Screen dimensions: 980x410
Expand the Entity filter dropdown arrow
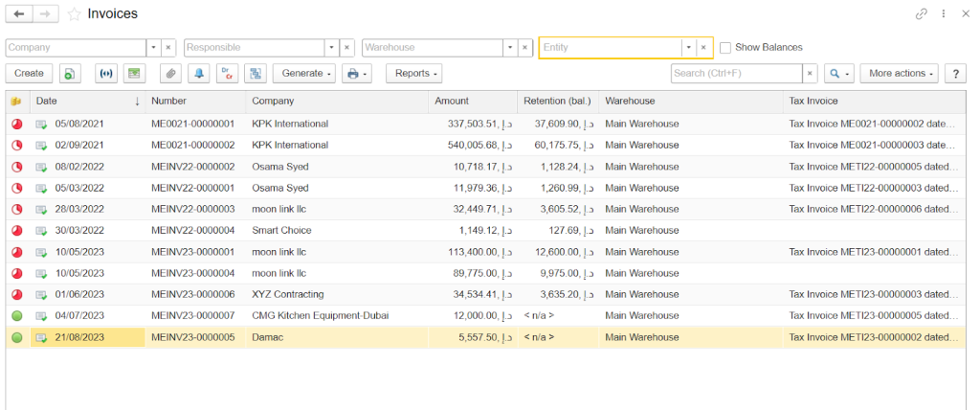click(689, 48)
